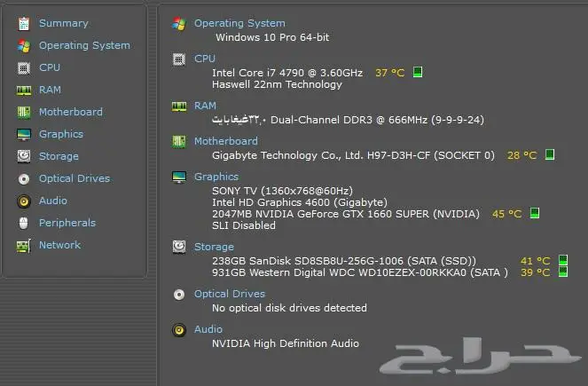Click the Optical Drives disc icon in sidebar
This screenshot has height=386, width=588.
[23, 178]
